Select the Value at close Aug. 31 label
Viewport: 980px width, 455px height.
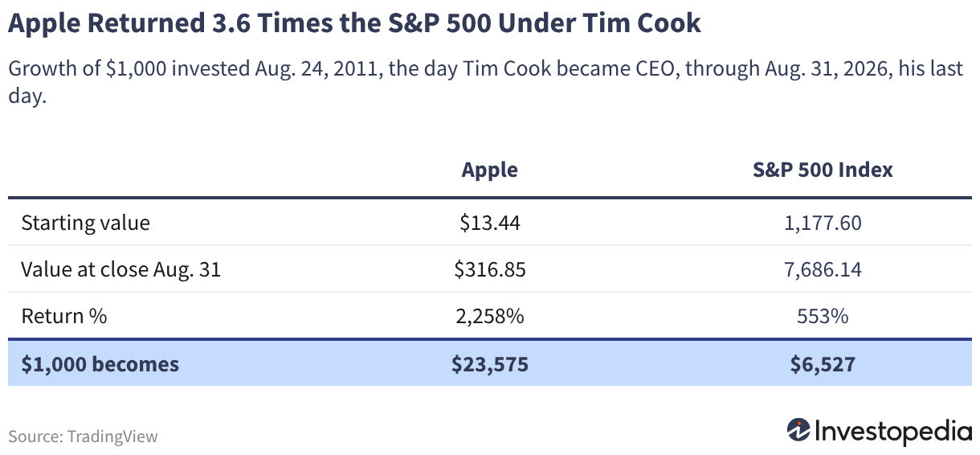point(120,269)
